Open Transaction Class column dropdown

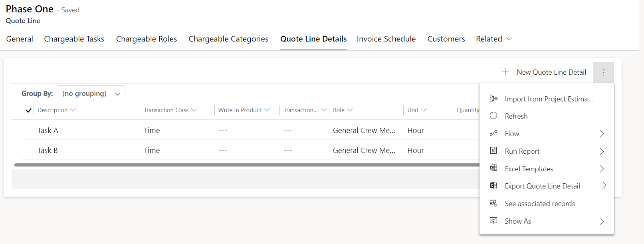(194, 110)
